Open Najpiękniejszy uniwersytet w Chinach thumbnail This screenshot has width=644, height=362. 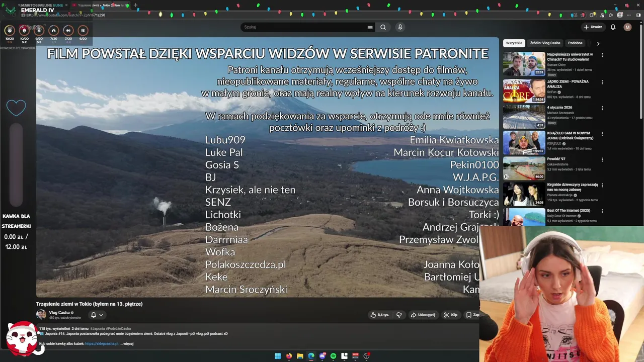(x=524, y=64)
